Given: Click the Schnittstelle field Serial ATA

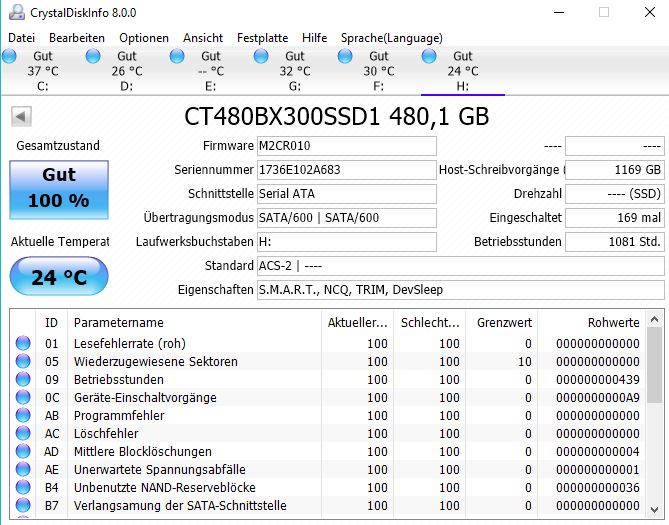Looking at the screenshot, I should (x=346, y=194).
